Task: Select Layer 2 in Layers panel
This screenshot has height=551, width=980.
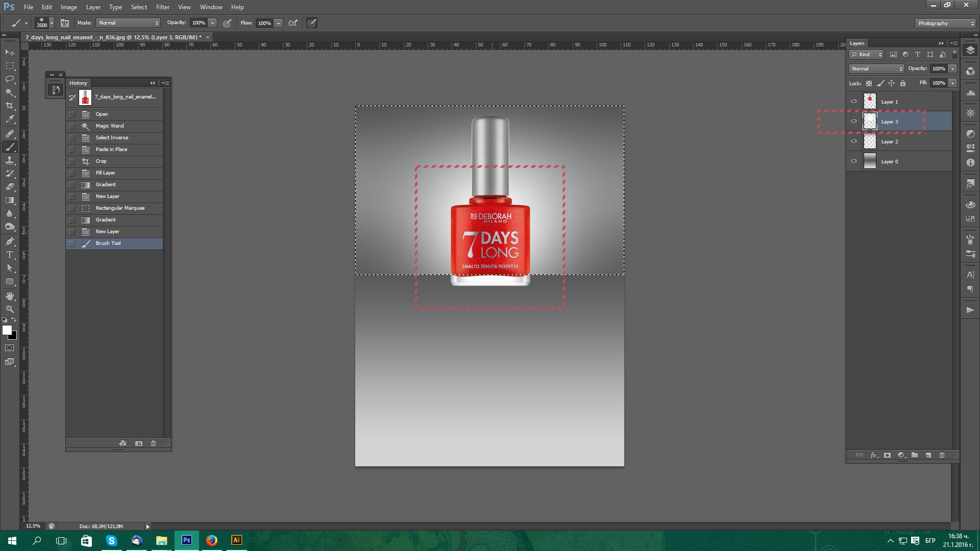Action: (899, 141)
